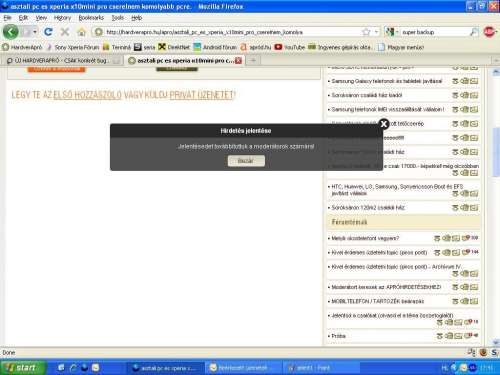Switch to the Paint taskbar button
Viewport: 500px width, 375px height.
321,368
